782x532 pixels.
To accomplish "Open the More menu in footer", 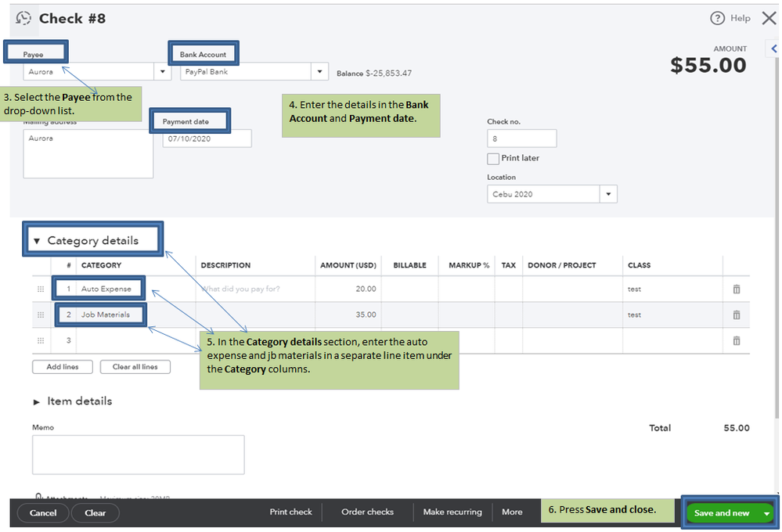I will (512, 512).
